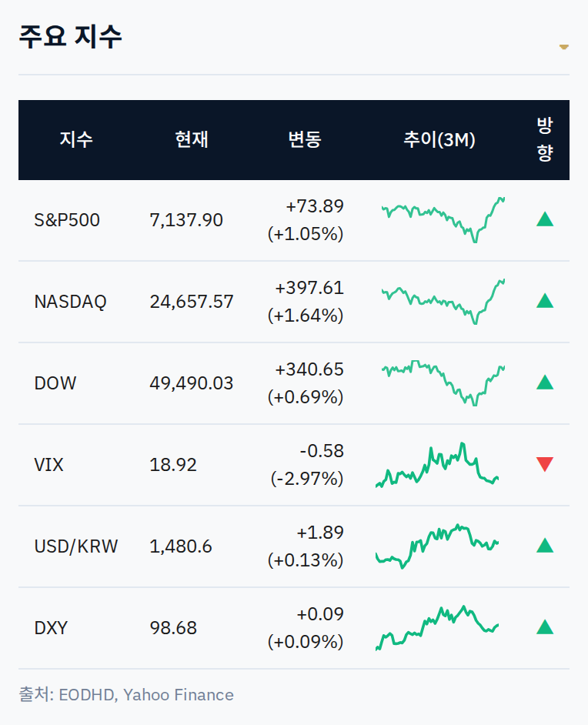Image resolution: width=588 pixels, height=725 pixels.
Task: Collapse the 주요 지수 section arrow
Action: click(563, 47)
